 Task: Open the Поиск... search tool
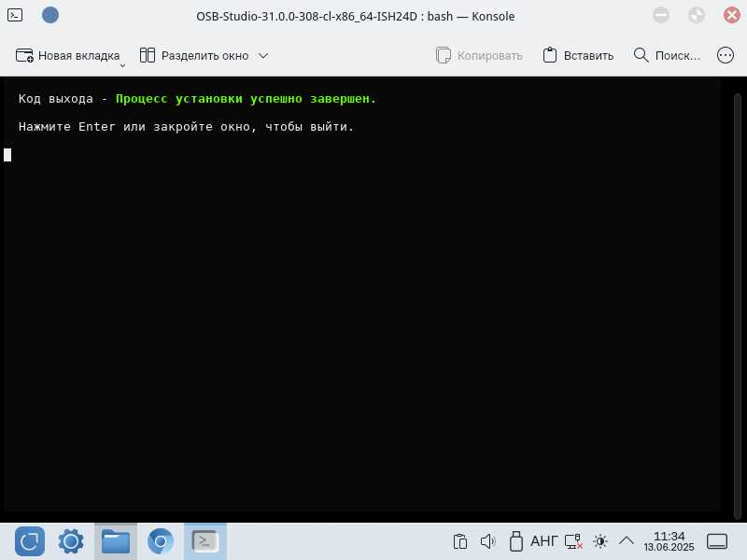pyautogui.click(x=667, y=56)
